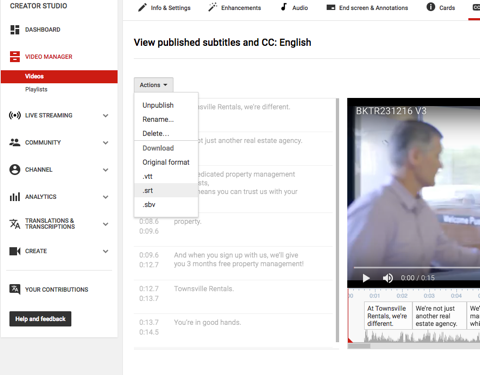
Task: Click the Live Streaming broadcast icon
Action: coord(15,115)
